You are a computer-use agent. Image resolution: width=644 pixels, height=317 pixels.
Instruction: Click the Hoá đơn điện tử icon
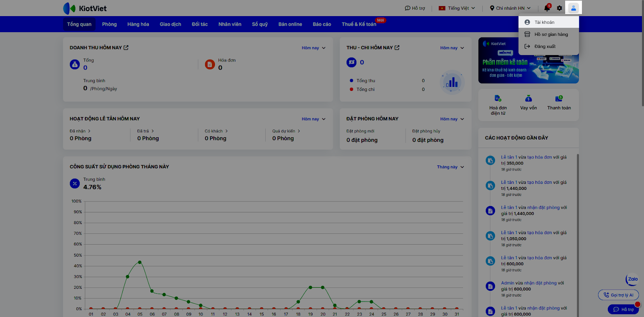tap(498, 99)
